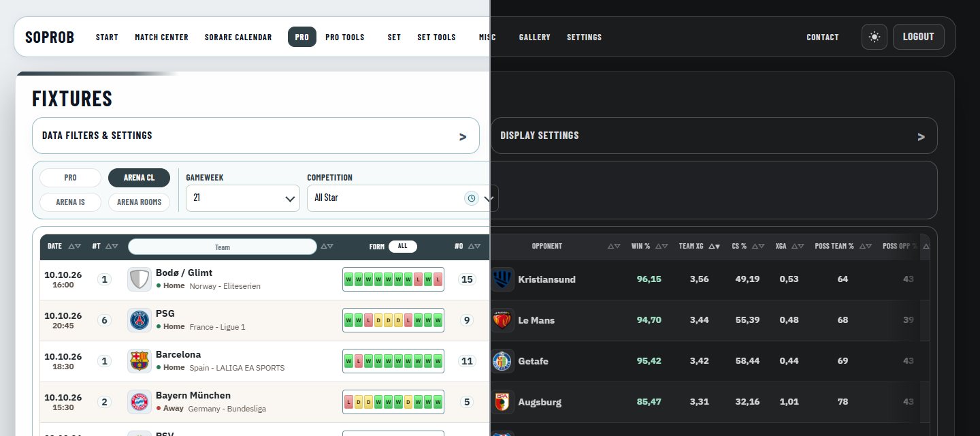Click Bayern München form results strip
The height and width of the screenshot is (436, 980).
(x=393, y=402)
